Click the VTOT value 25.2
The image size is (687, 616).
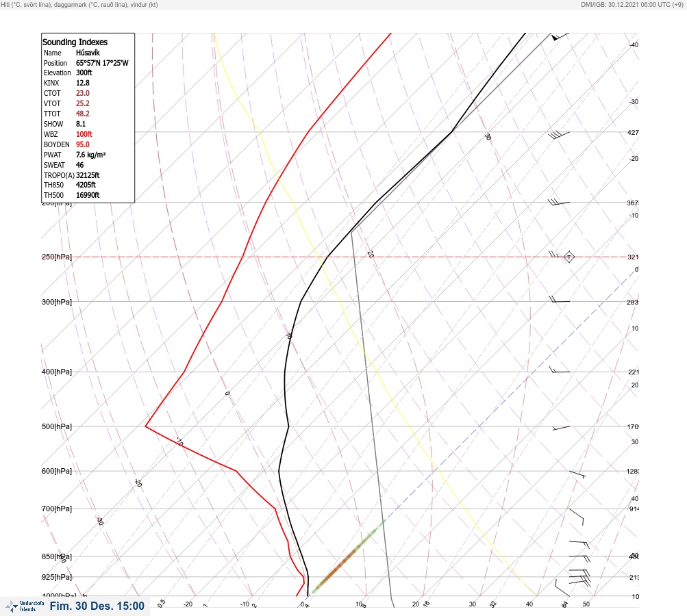(82, 103)
